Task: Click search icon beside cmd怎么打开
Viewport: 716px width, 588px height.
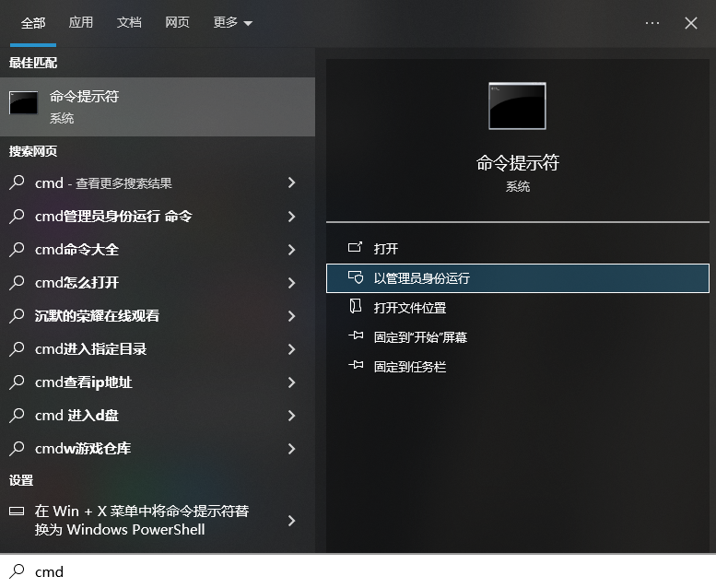Action: click(x=17, y=282)
